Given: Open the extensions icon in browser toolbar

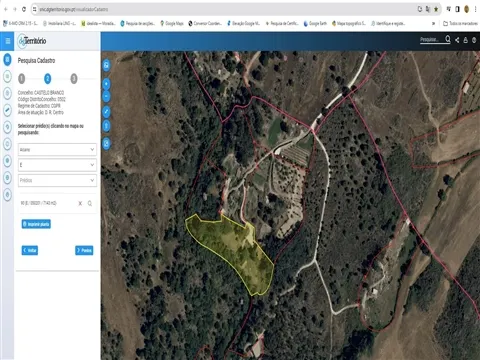Looking at the screenshot, I should 449,9.
